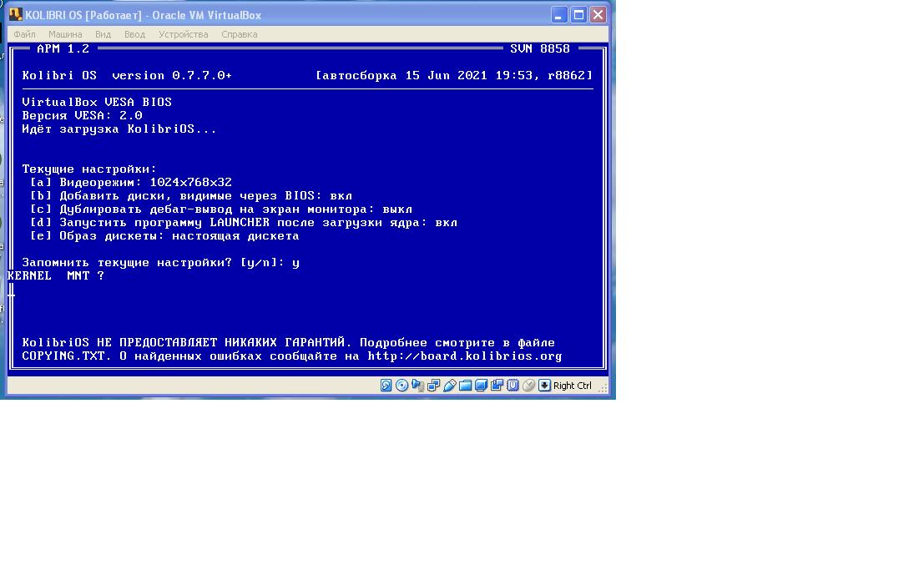Click the CPU virtualization features icon
Screen dimensions: 924x565
(513, 386)
